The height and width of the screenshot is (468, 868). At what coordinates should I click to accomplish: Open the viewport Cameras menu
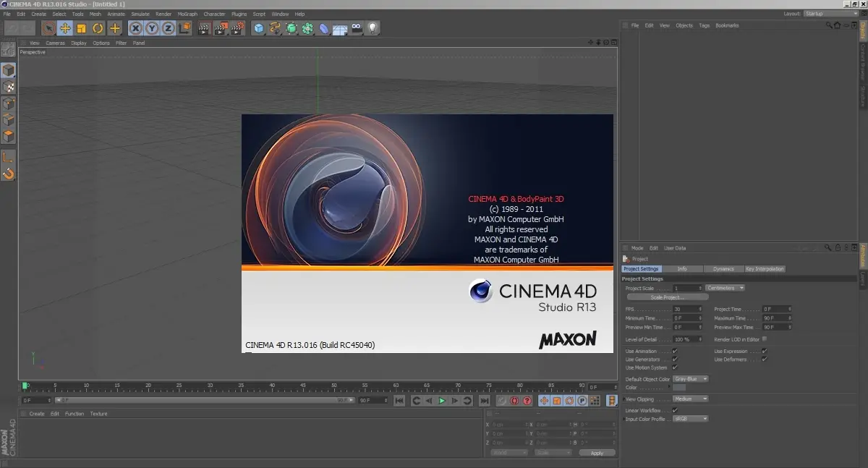click(55, 43)
